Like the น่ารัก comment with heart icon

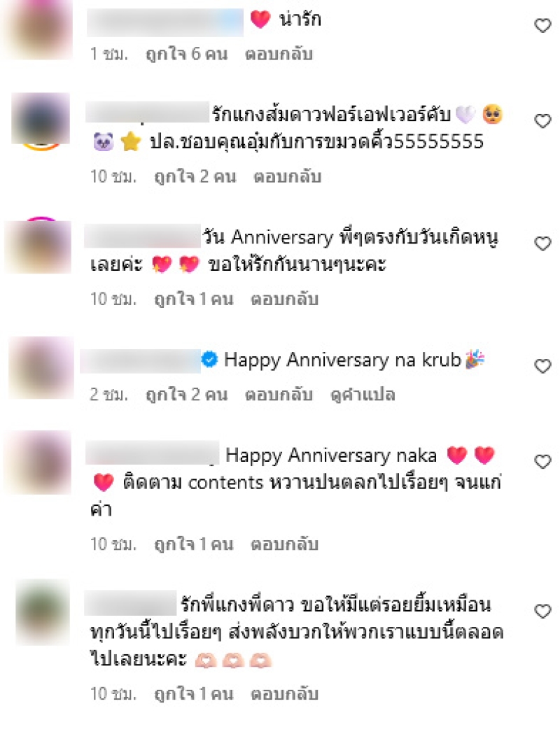pos(542,25)
